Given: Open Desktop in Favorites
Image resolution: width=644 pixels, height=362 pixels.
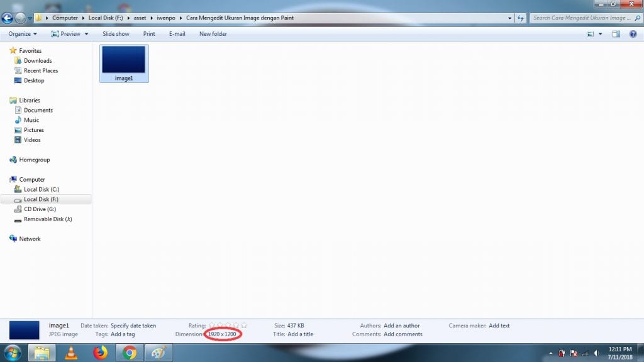Looking at the screenshot, I should [x=34, y=80].
